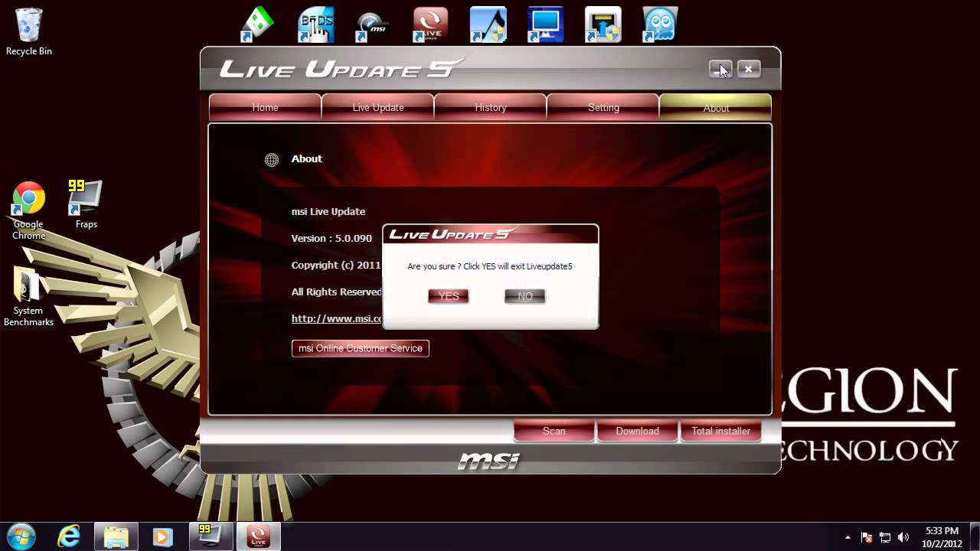Select the blue ghost shortcut icon
The height and width of the screenshot is (551, 980).
[660, 24]
